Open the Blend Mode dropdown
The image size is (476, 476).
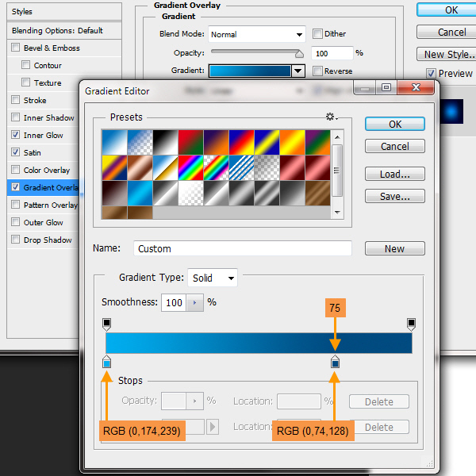click(x=257, y=34)
